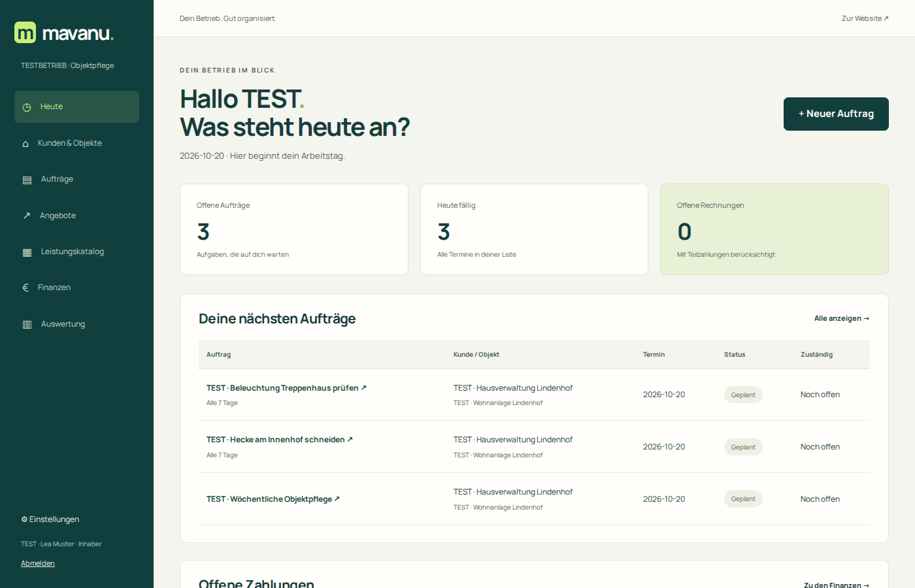This screenshot has height=588, width=915.
Task: Click the Offene Rechnungen summary card
Action: pos(774,229)
